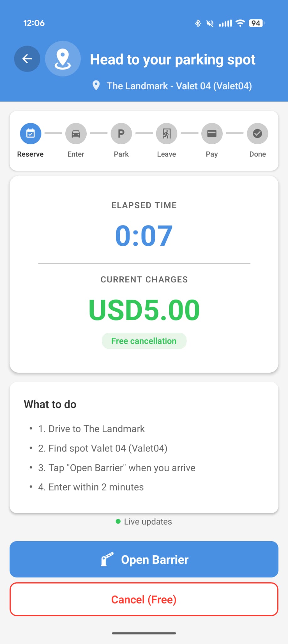Tap the home gesture bar

point(144,633)
